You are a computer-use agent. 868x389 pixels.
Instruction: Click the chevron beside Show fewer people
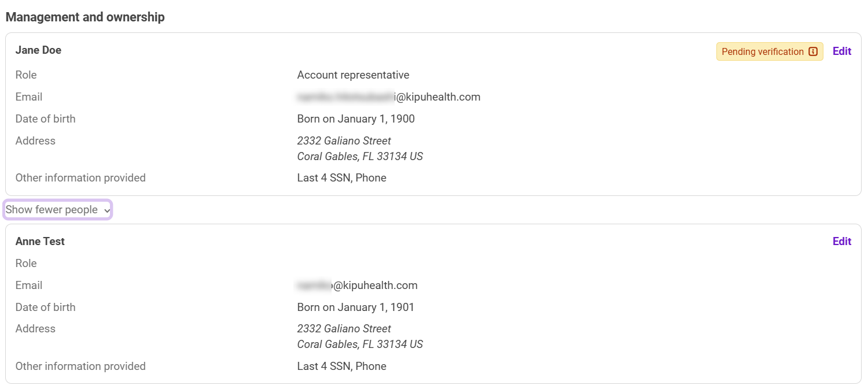pyautogui.click(x=107, y=211)
